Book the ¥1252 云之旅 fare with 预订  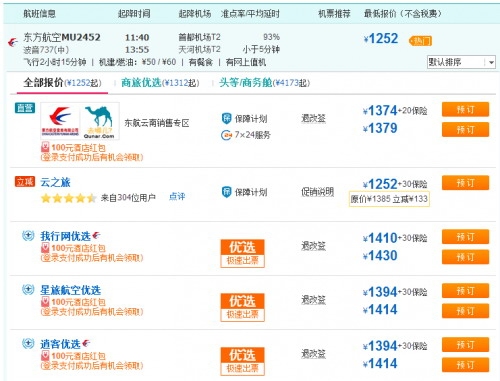point(465,183)
